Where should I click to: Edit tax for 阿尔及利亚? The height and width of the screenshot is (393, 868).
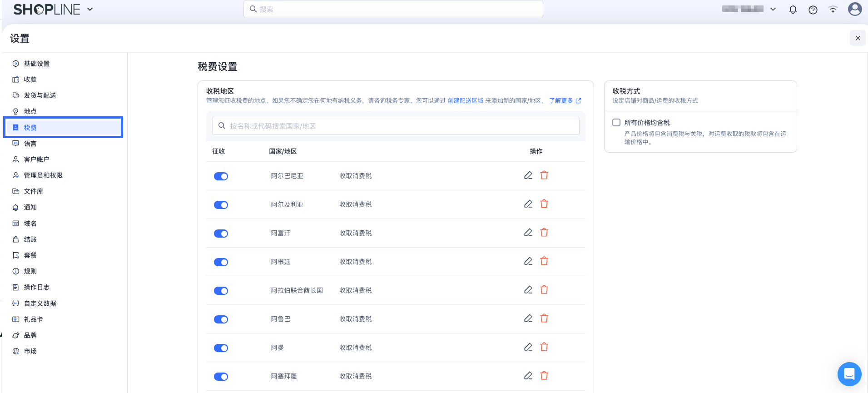point(528,204)
